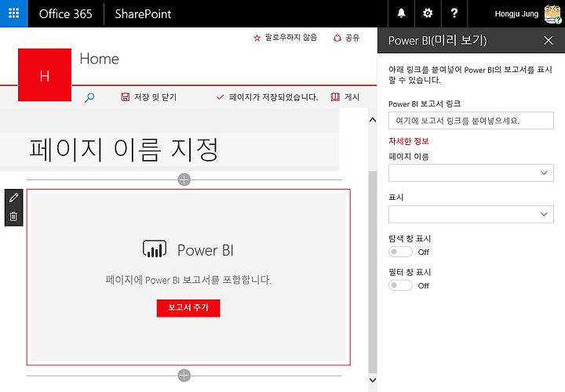Click the 페이지가 저장되었습니다 status text
The width and height of the screenshot is (565, 392).
click(x=273, y=97)
